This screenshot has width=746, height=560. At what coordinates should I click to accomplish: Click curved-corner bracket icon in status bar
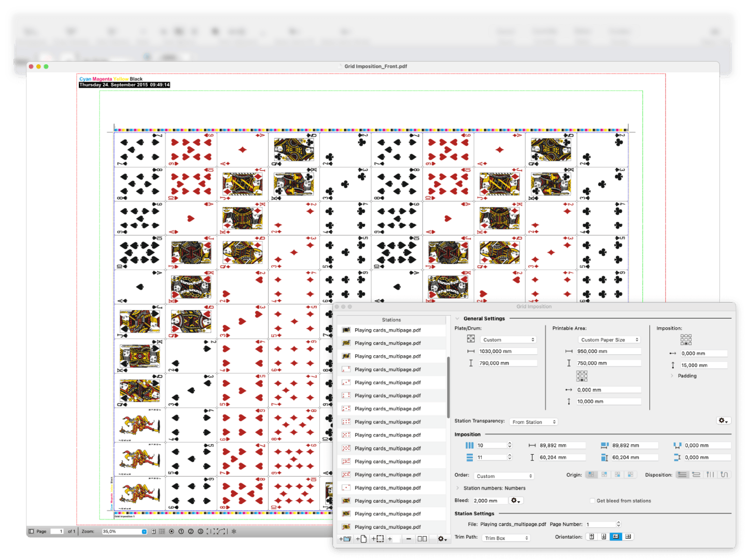pos(221,531)
